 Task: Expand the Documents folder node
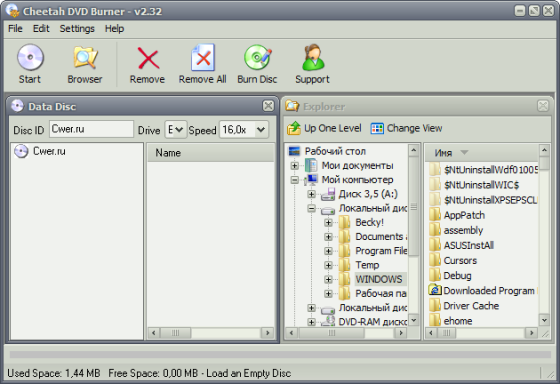(328, 237)
